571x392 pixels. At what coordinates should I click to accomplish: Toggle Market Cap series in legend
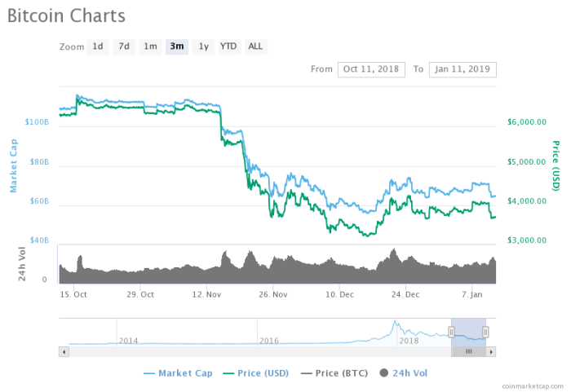tap(178, 373)
